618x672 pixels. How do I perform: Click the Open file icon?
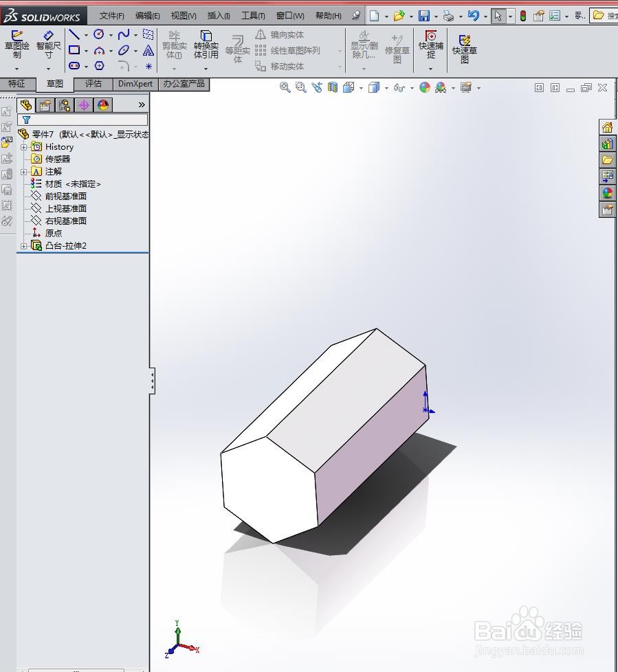point(399,16)
